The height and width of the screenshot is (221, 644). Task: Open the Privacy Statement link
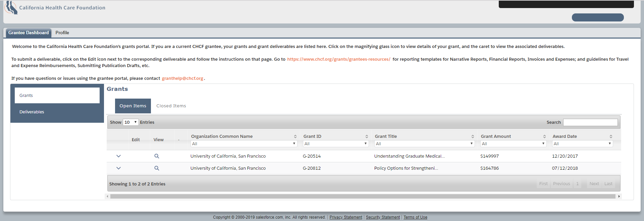tap(346, 217)
